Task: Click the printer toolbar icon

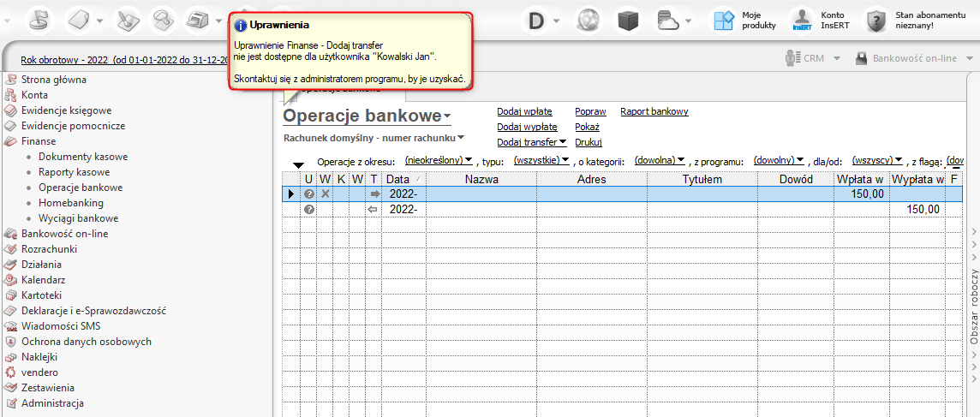Action: (198, 21)
